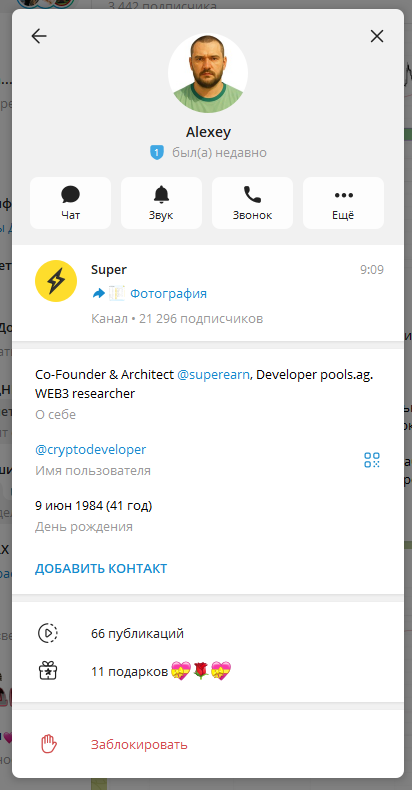Click the red hand block icon
The height and width of the screenshot is (790, 412).
(48, 744)
